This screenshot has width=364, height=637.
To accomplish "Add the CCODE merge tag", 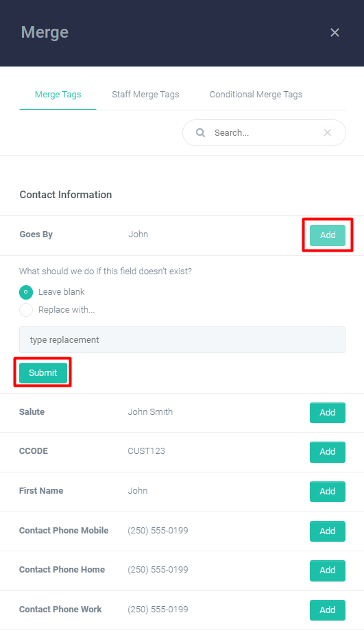I will [x=328, y=452].
